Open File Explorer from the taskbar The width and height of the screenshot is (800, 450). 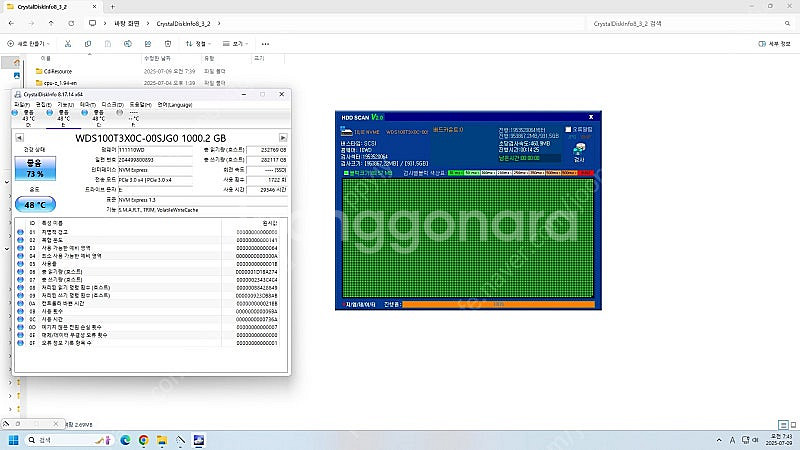click(162, 440)
